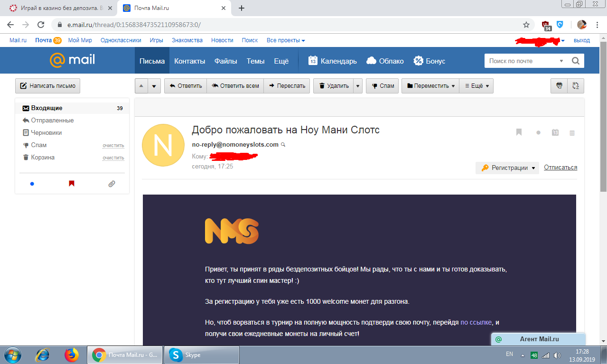Click the Бонус percent badge icon

tap(418, 61)
